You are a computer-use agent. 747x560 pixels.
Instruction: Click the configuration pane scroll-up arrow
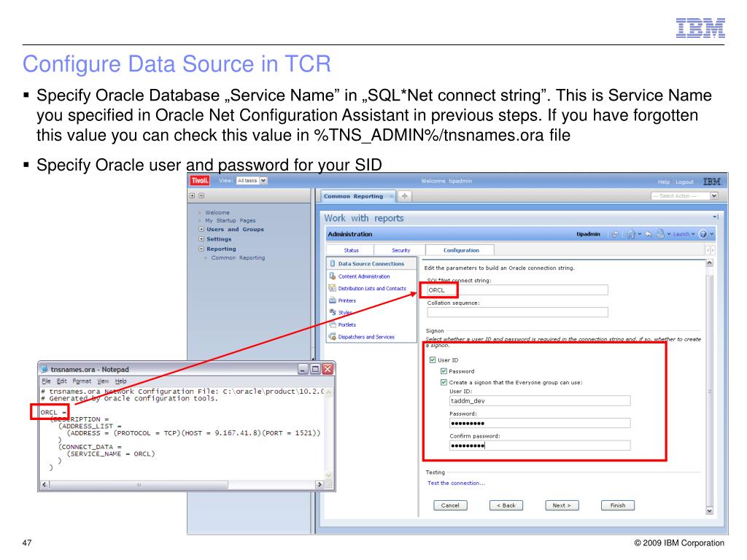point(709,262)
